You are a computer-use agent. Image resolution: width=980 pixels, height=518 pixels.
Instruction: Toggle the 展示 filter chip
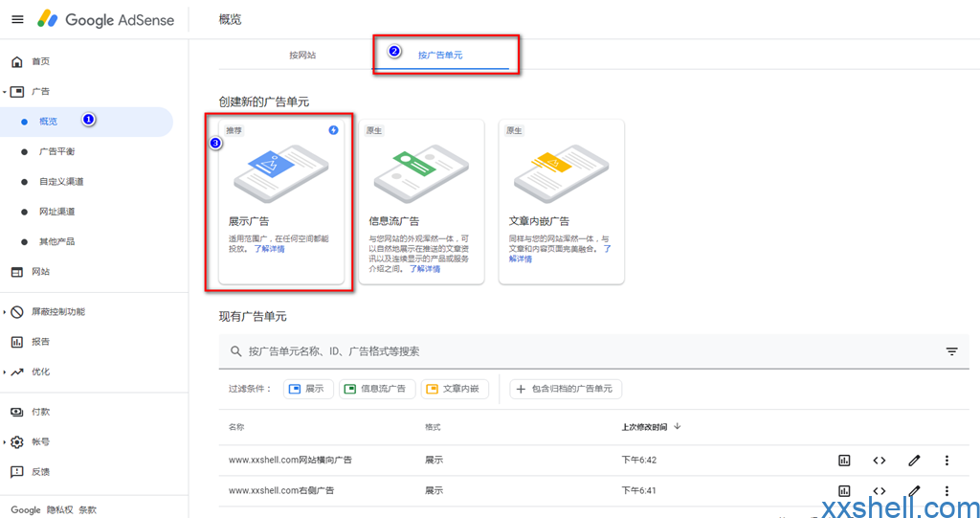[307, 389]
